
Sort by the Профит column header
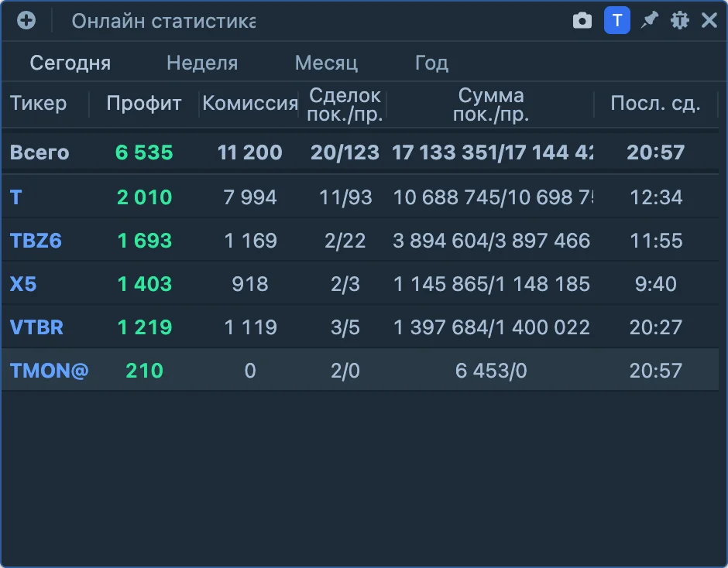(144, 104)
